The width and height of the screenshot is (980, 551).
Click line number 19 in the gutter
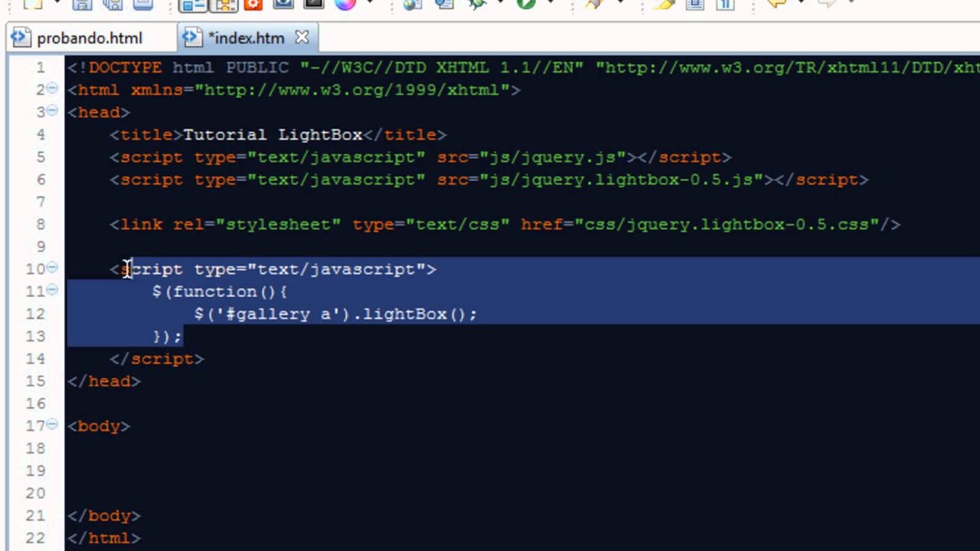(x=35, y=471)
